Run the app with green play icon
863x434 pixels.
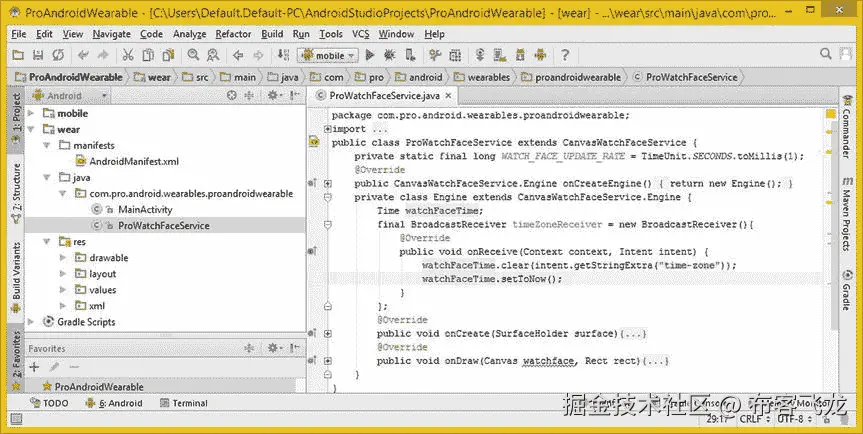[x=370, y=55]
